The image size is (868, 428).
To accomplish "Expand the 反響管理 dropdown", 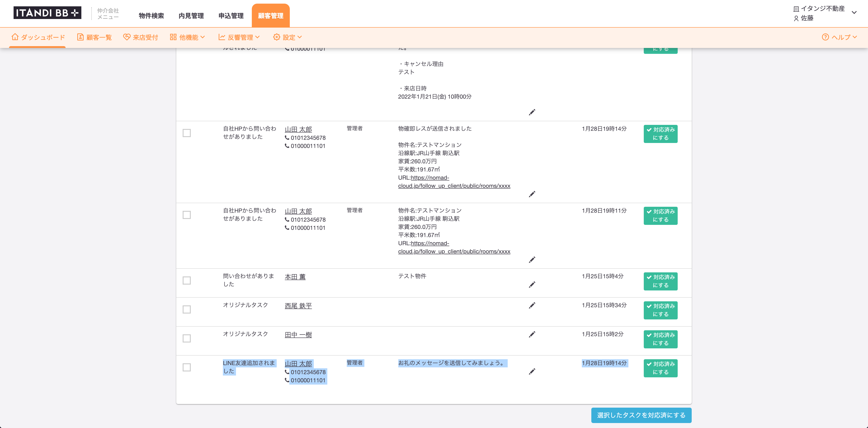I will coord(239,37).
